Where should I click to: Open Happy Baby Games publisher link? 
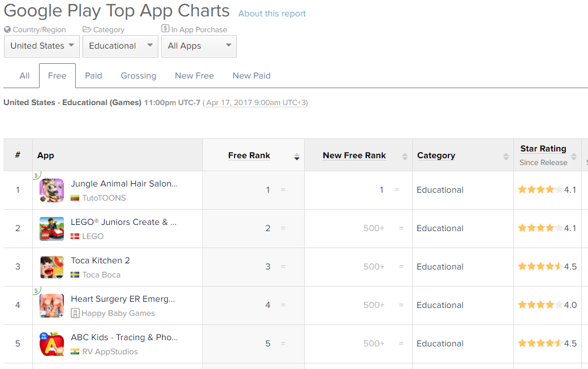coord(118,313)
